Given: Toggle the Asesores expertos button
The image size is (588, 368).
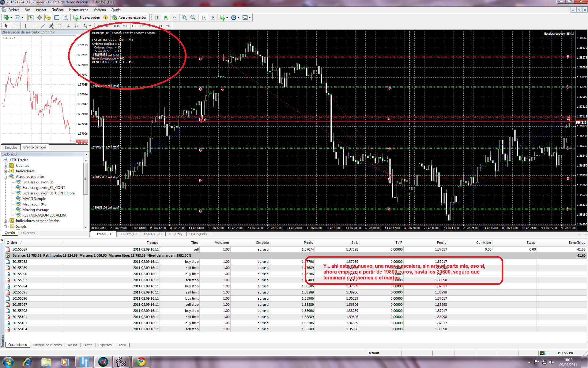Looking at the screenshot, I should point(130,17).
